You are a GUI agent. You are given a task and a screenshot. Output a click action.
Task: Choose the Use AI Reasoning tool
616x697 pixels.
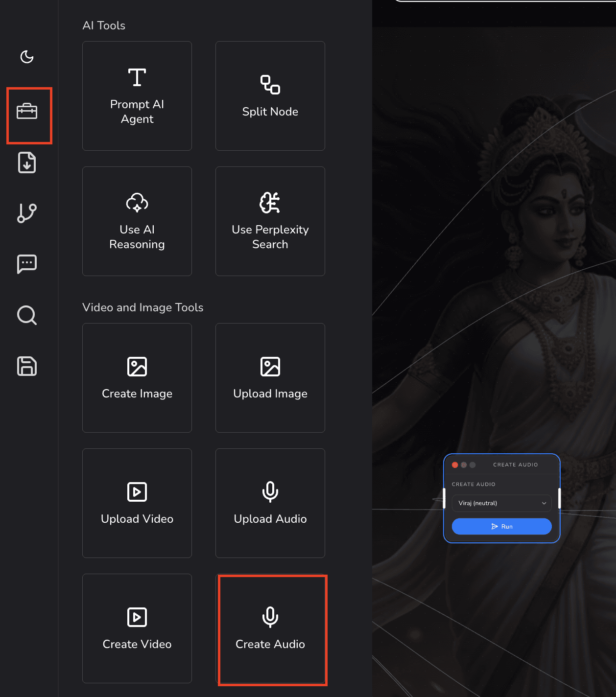pos(137,221)
